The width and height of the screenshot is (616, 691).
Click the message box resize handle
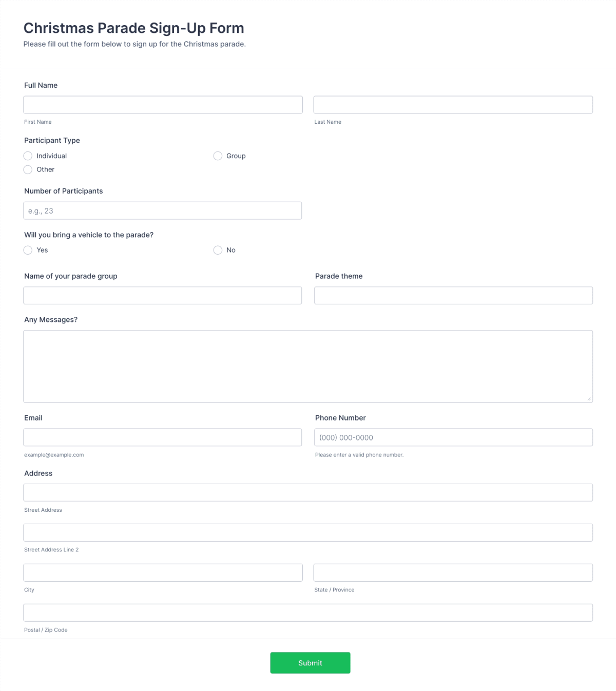pos(589,398)
